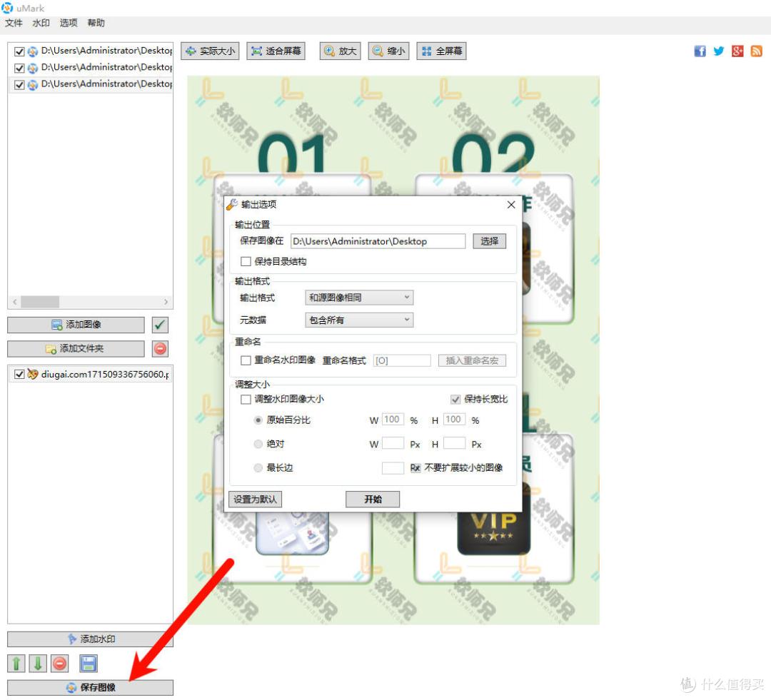
Task: Click the 保存图像在 path input field
Action: pos(378,241)
